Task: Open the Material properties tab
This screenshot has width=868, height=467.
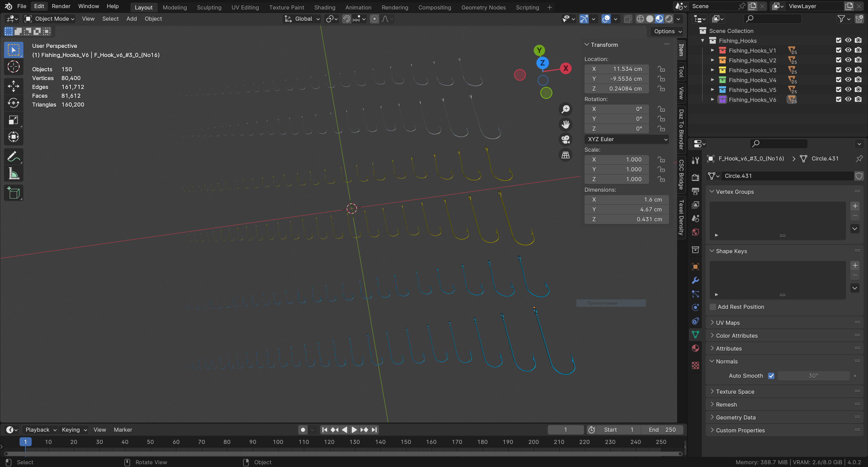Action: tap(695, 349)
